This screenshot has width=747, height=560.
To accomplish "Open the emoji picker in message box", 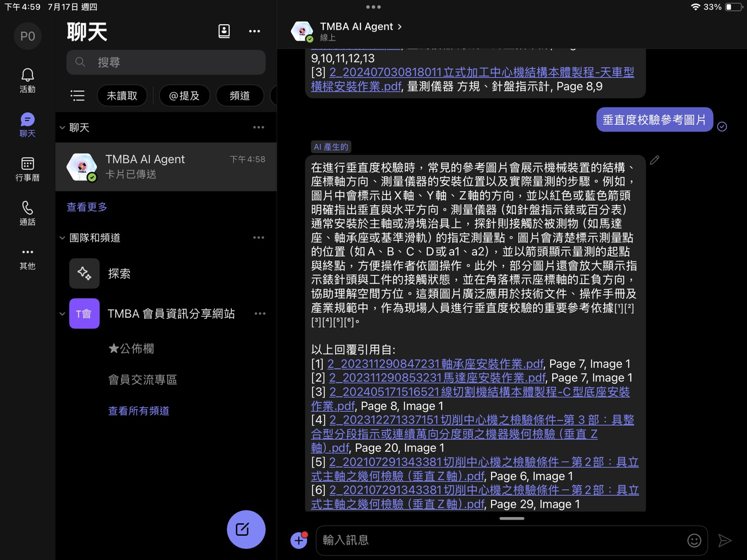I will [694, 540].
